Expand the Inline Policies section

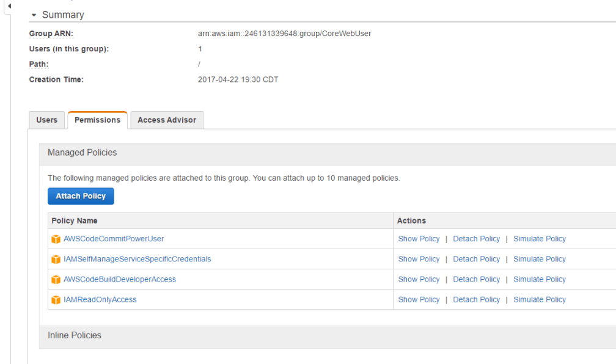click(74, 335)
